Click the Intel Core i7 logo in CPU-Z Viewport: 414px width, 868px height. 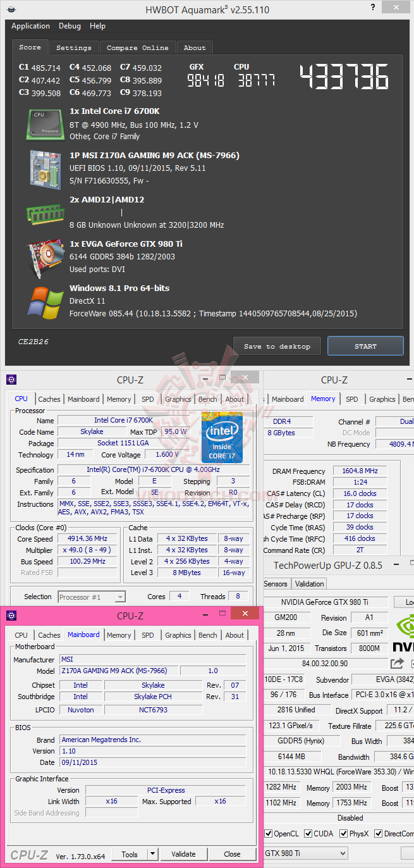click(x=222, y=438)
